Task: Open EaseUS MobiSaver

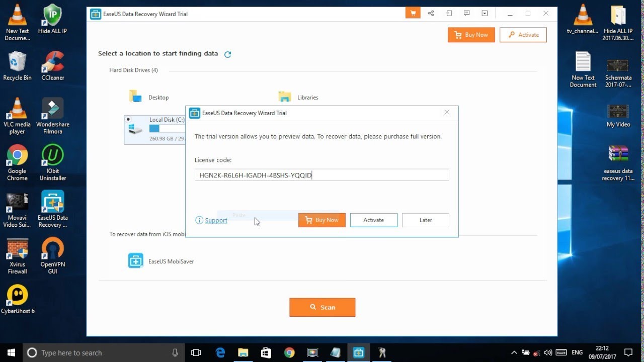Action: (161, 261)
